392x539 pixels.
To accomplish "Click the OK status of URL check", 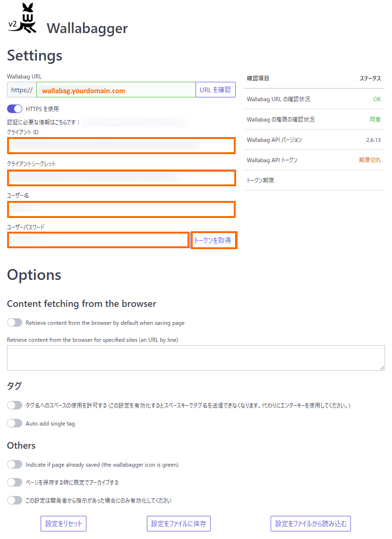I will click(377, 99).
